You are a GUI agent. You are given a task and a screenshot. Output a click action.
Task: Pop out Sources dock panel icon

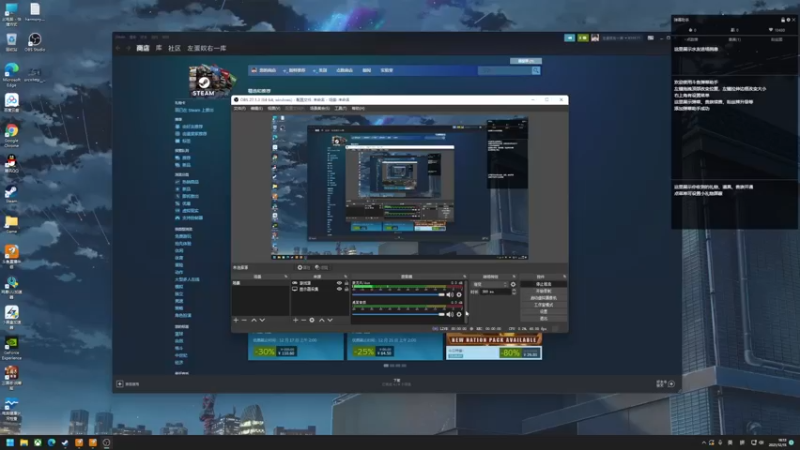point(346,277)
